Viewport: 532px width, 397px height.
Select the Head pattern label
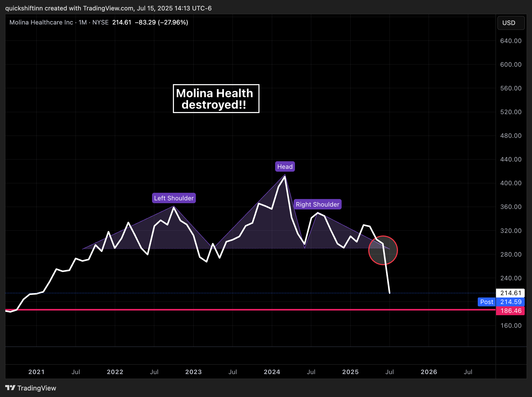click(x=285, y=166)
